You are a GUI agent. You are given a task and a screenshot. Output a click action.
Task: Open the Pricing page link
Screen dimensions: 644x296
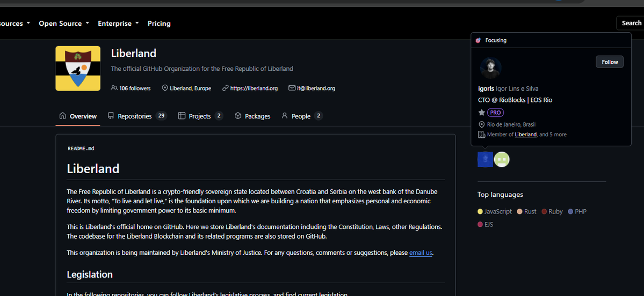(159, 24)
